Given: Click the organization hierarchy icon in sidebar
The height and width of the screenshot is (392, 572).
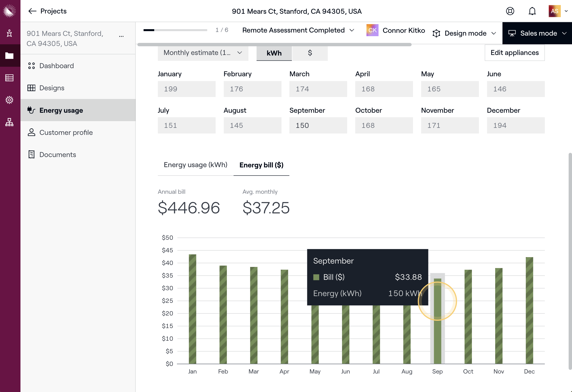Looking at the screenshot, I should tap(10, 122).
